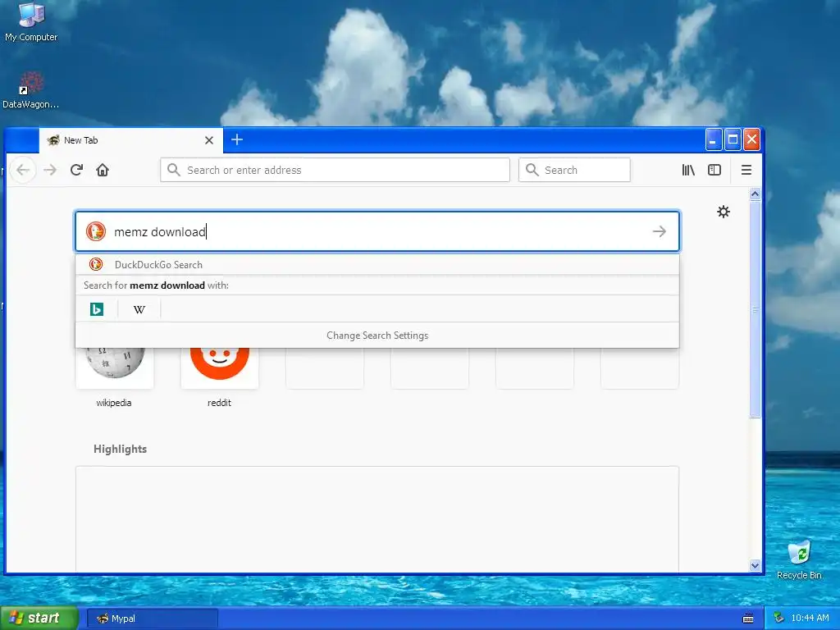Click the Mypal taskbar button
840x630 pixels.
point(152,619)
